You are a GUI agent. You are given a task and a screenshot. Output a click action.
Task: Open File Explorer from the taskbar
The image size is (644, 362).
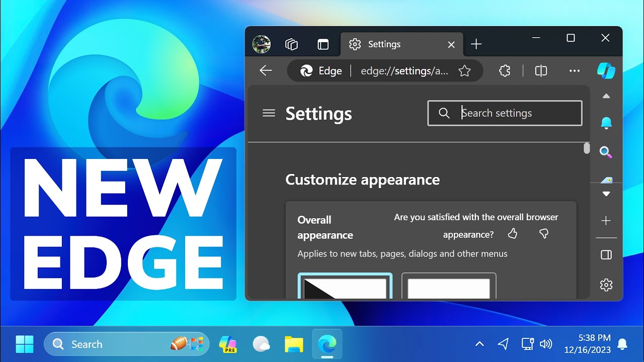pos(294,344)
